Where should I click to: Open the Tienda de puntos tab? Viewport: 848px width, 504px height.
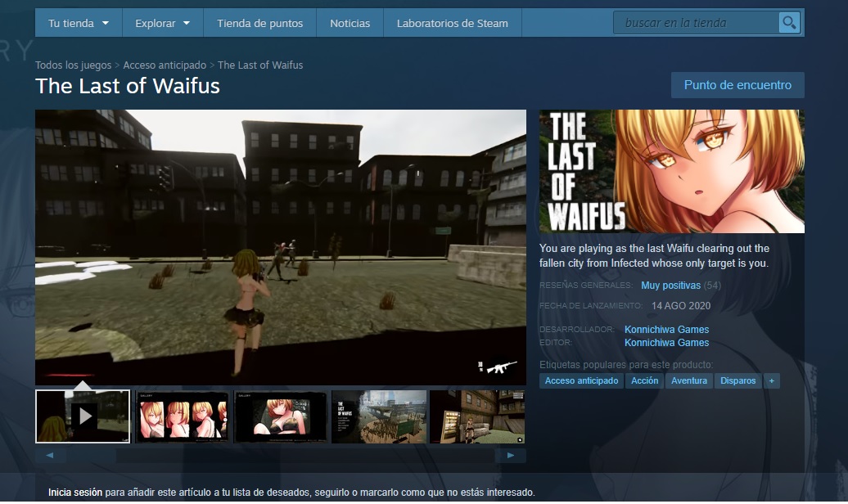(x=260, y=23)
